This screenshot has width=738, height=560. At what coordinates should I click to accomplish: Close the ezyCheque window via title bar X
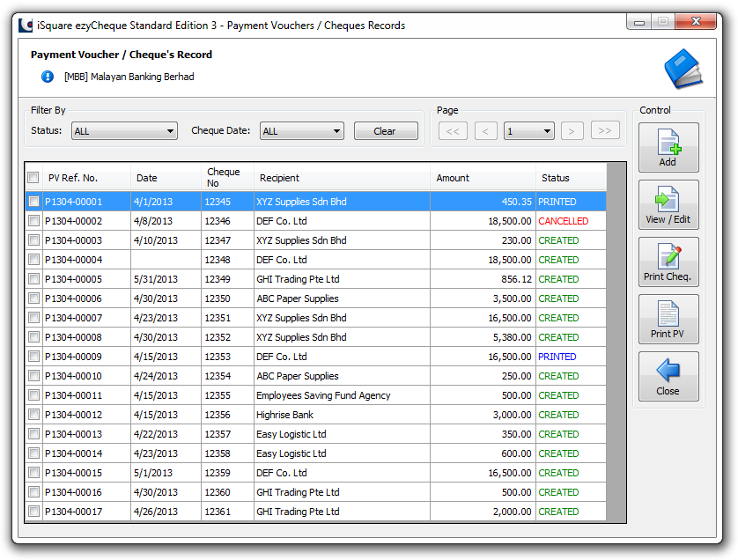(x=696, y=21)
